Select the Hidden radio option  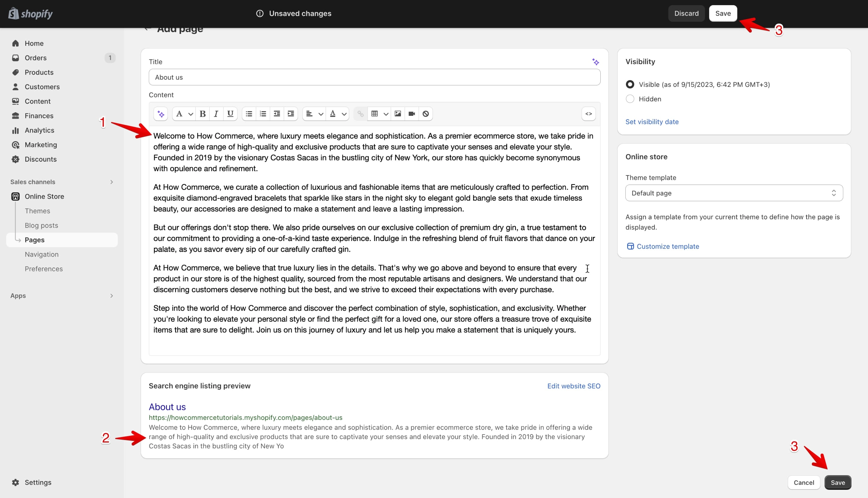click(x=630, y=99)
